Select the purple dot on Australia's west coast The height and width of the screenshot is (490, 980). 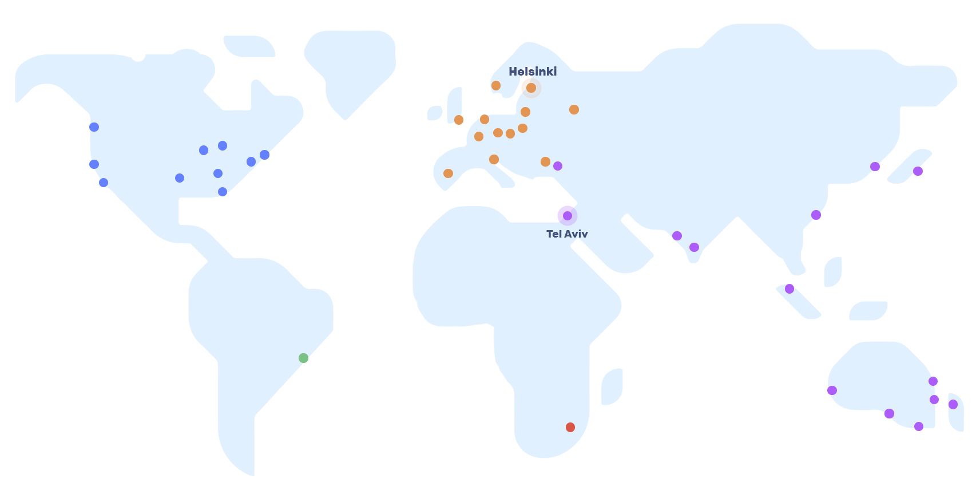pyautogui.click(x=832, y=390)
